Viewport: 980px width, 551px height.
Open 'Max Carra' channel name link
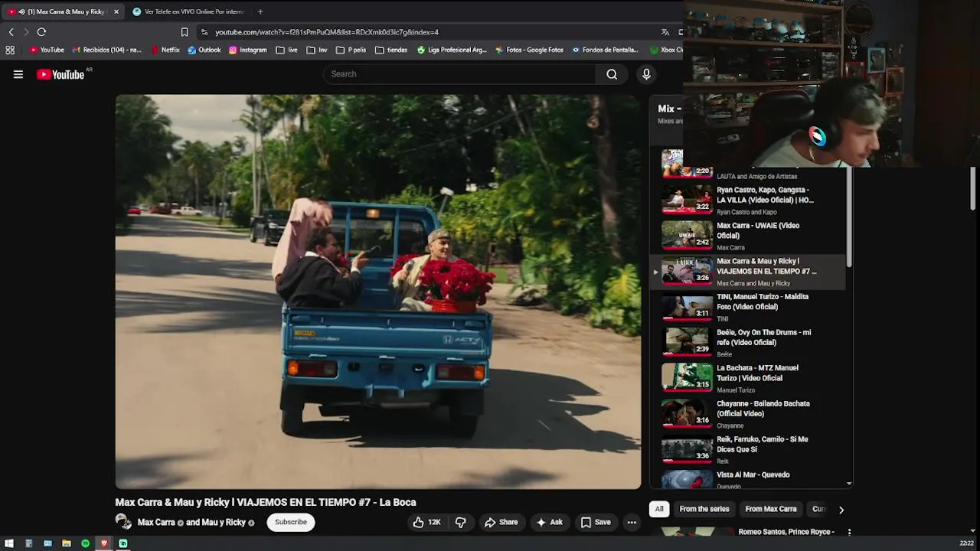click(156, 522)
